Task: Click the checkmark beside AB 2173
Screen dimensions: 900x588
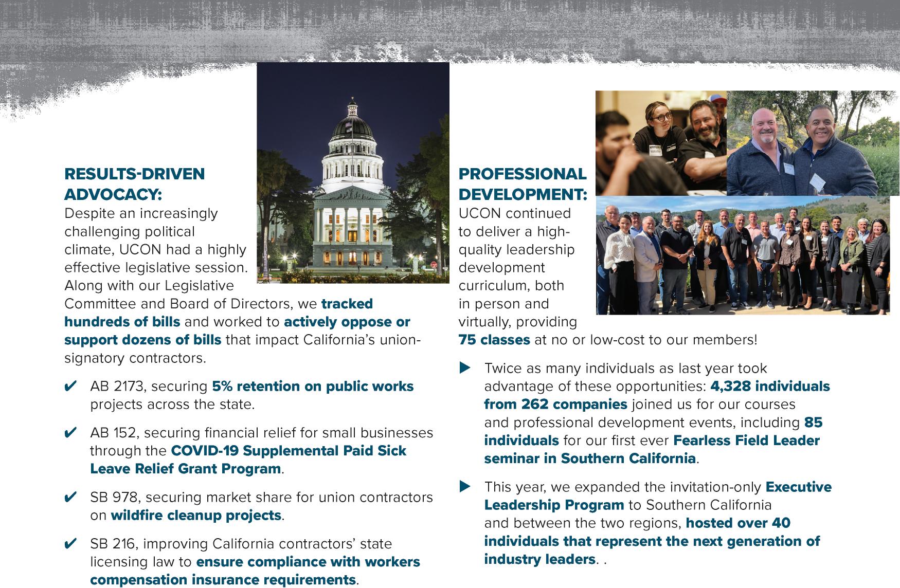Action: pos(70,386)
